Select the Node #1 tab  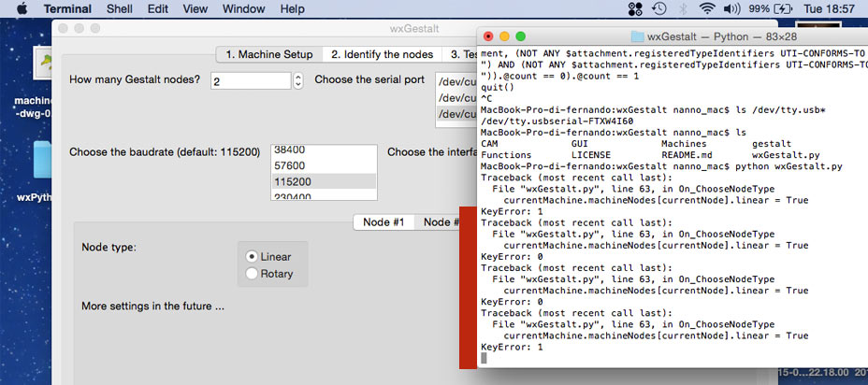tap(383, 222)
